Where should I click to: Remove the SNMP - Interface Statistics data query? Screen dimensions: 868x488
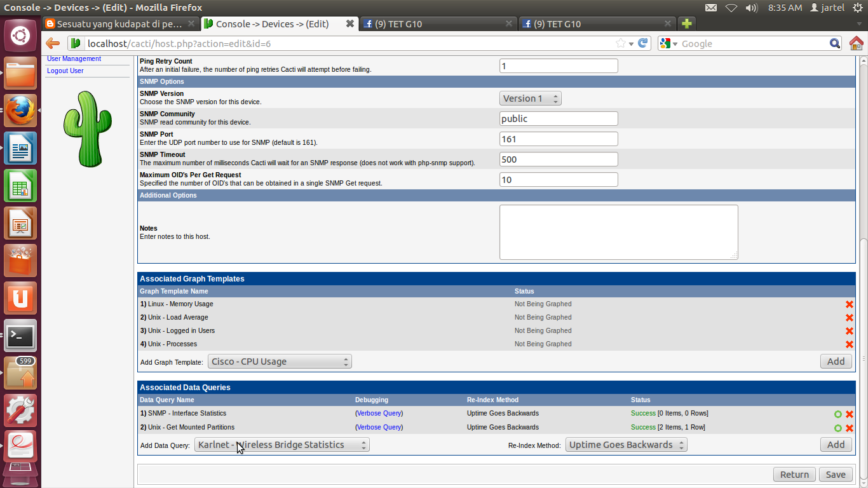click(x=850, y=414)
